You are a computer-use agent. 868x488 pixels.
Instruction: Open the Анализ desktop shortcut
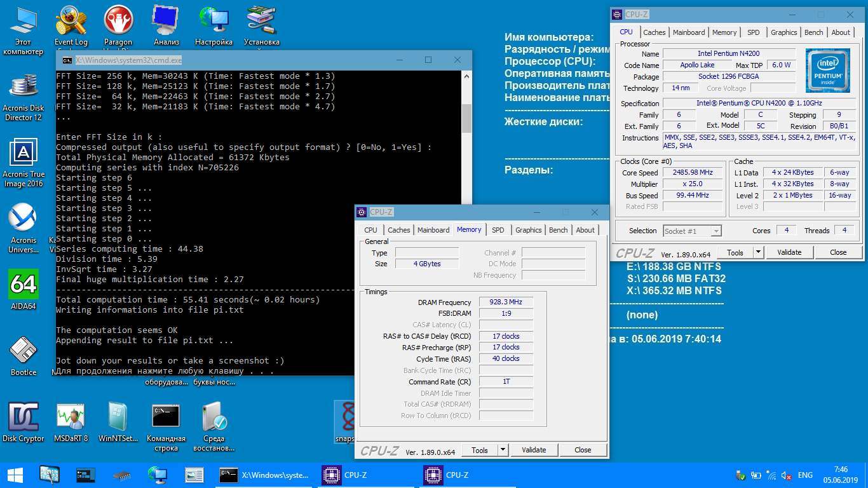(x=166, y=25)
